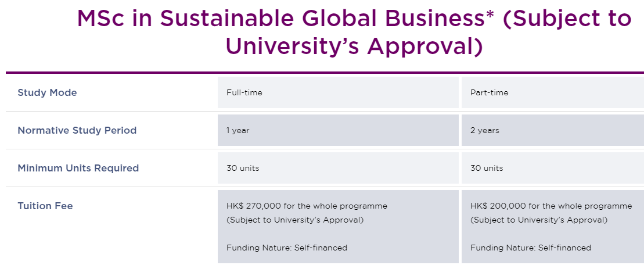Click full-time Funding Nature: Self-financed text
The image size is (644, 265).
pyautogui.click(x=287, y=248)
